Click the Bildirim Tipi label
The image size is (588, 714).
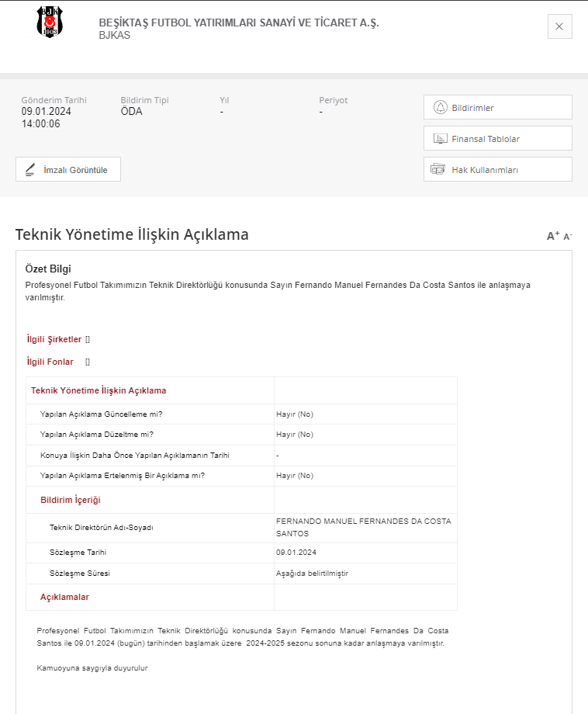point(144,100)
